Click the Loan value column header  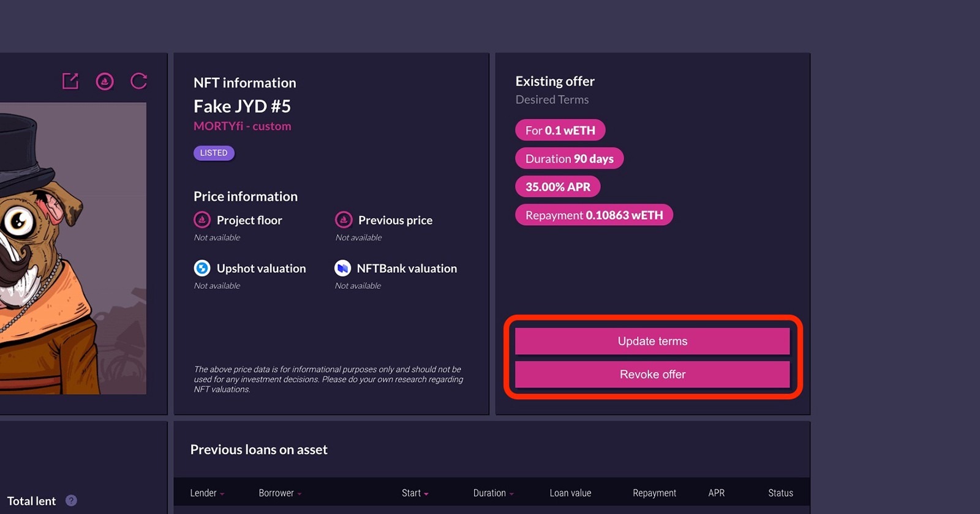tap(570, 493)
